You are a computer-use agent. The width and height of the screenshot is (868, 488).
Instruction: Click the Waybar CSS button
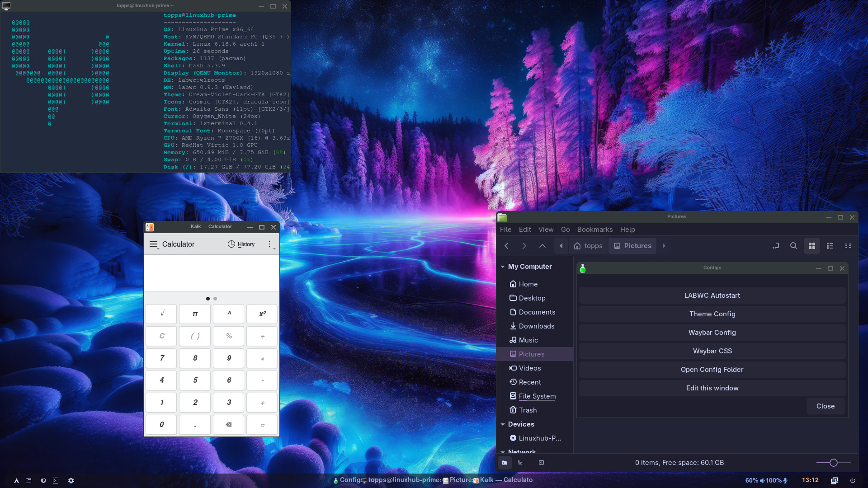point(712,351)
